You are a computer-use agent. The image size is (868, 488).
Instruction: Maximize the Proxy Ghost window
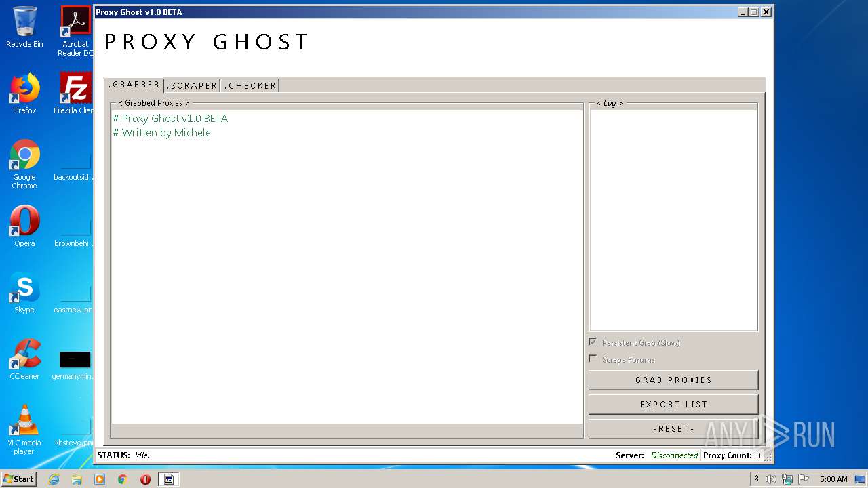point(754,12)
